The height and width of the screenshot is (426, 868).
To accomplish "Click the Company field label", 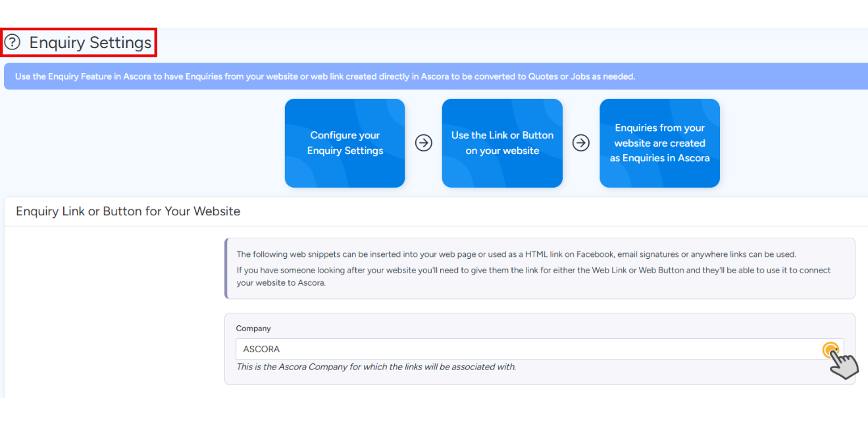I will pyautogui.click(x=253, y=329).
